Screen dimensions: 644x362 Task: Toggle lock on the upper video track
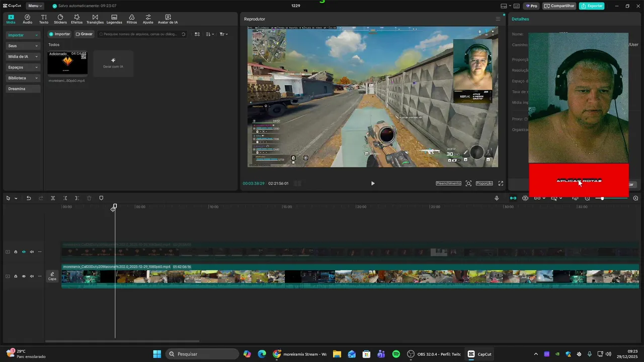16,252
